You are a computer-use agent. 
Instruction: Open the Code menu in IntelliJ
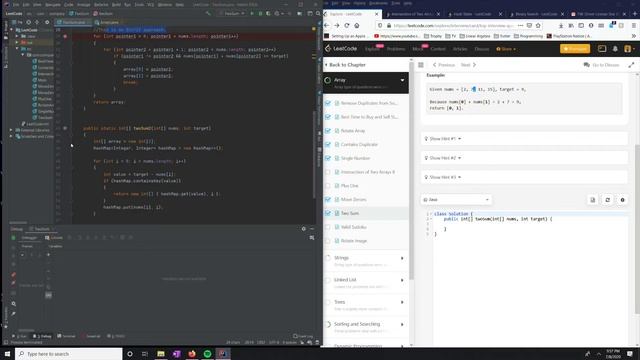(x=69, y=5)
